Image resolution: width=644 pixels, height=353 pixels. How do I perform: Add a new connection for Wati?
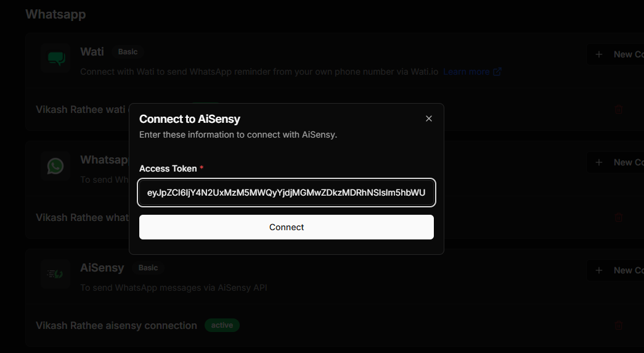[x=615, y=54]
